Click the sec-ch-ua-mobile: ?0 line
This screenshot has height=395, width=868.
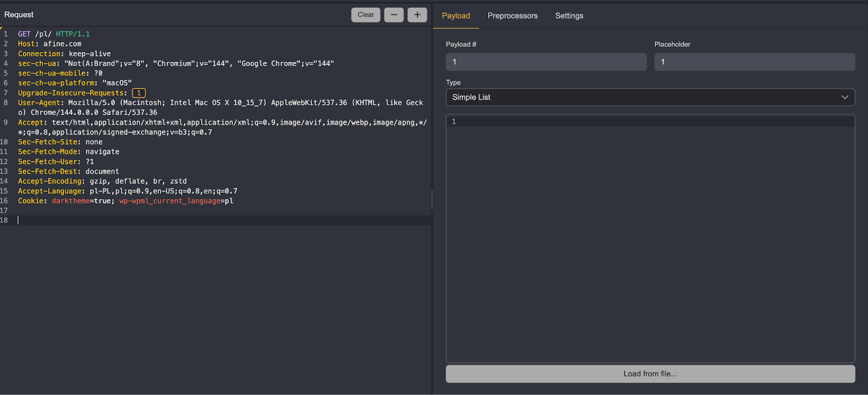click(x=60, y=73)
